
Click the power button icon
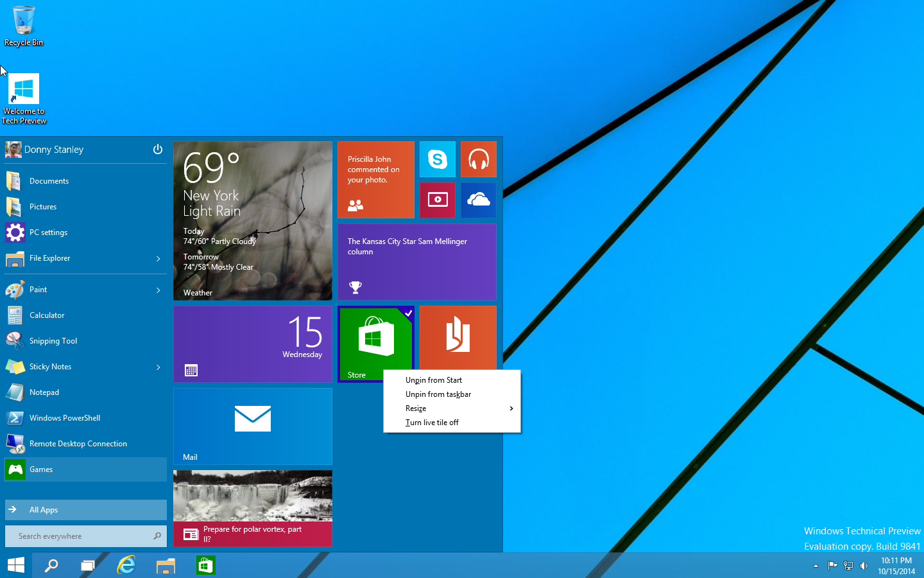tap(158, 150)
